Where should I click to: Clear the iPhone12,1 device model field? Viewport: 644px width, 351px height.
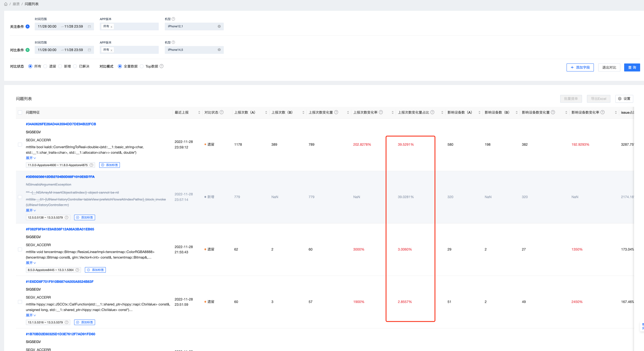(x=219, y=26)
